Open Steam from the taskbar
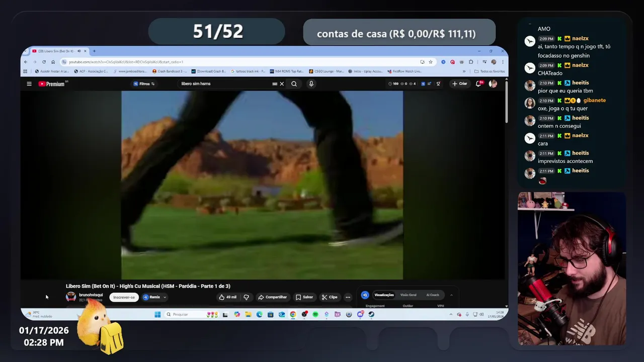644x362 pixels. pyautogui.click(x=371, y=314)
